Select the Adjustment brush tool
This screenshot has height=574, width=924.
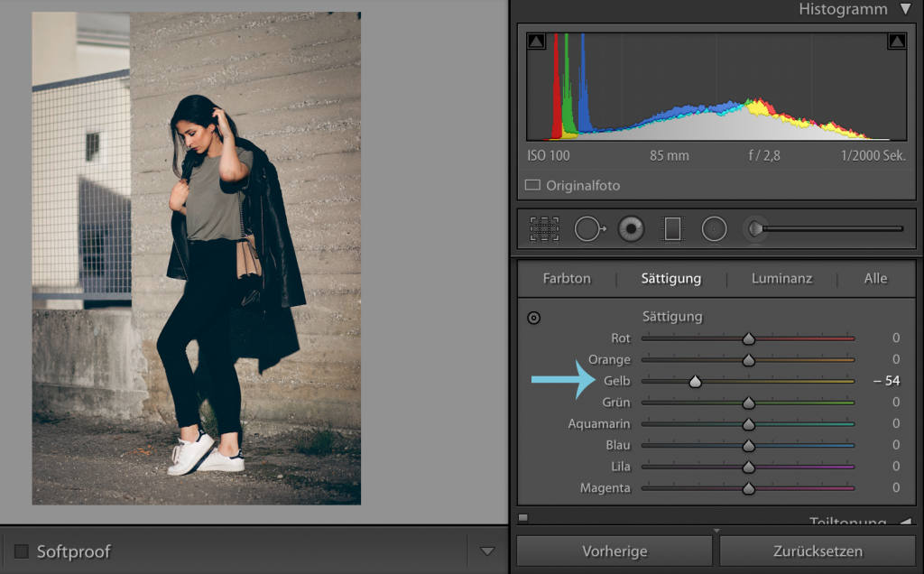tap(755, 228)
